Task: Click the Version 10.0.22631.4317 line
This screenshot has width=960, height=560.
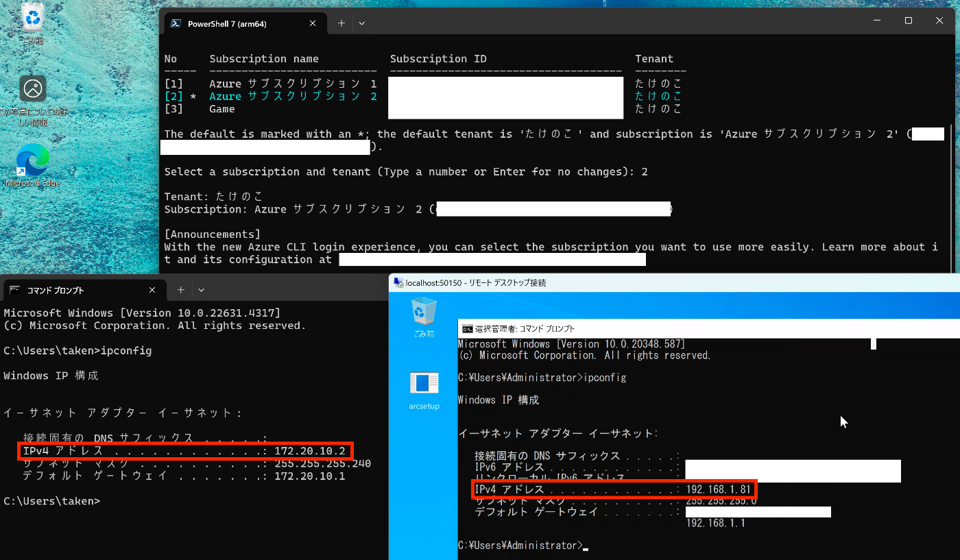Action: 142,313
